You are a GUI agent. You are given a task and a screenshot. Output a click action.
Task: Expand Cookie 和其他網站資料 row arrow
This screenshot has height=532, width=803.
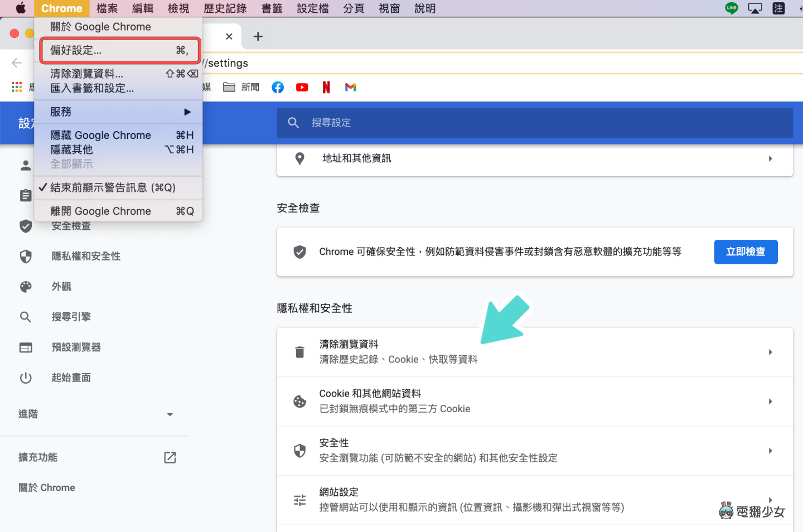click(x=770, y=402)
